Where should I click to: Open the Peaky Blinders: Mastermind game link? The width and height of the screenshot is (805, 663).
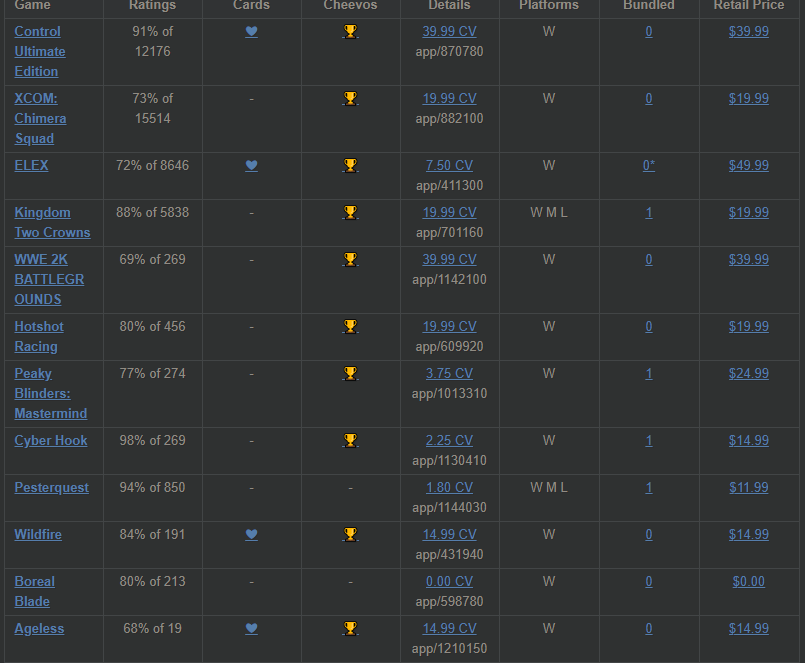tap(51, 393)
